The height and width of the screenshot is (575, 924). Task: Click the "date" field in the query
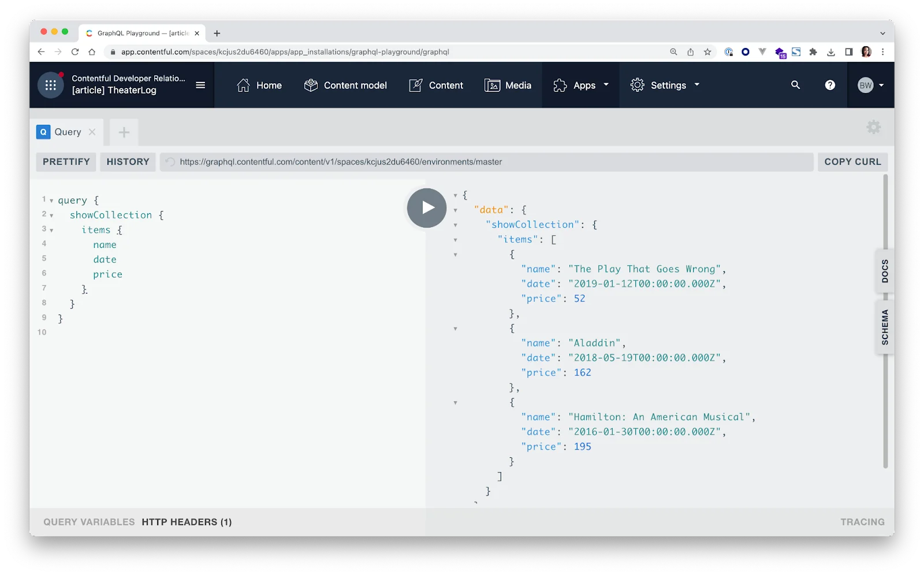coord(105,259)
